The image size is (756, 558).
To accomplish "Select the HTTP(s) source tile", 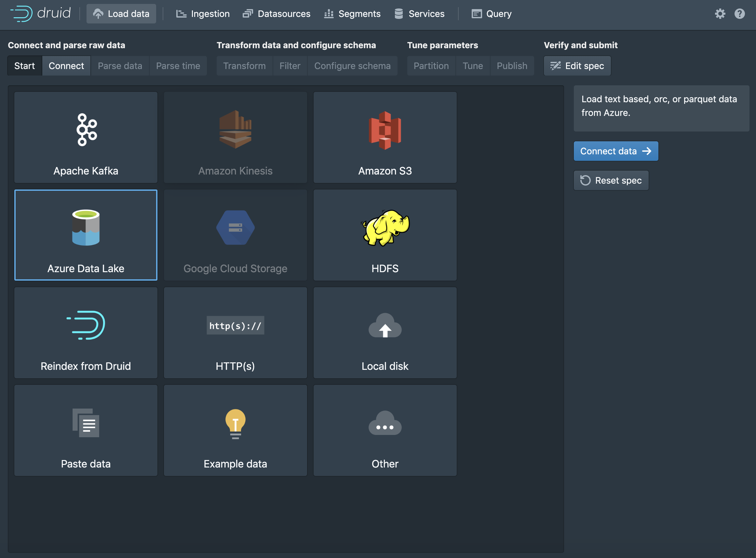I will (235, 333).
